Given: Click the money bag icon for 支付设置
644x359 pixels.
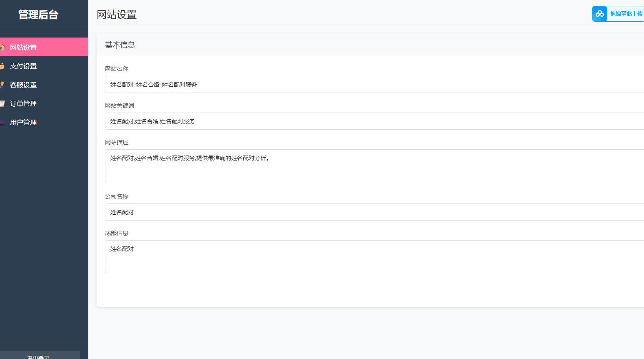Looking at the screenshot, I should click(2, 66).
